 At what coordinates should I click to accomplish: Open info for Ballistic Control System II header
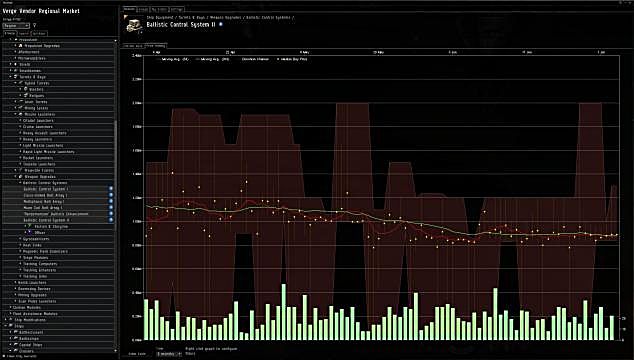(x=221, y=24)
